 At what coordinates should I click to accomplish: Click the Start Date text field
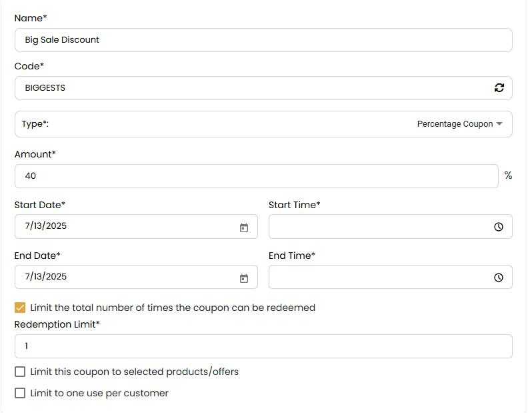point(127,226)
